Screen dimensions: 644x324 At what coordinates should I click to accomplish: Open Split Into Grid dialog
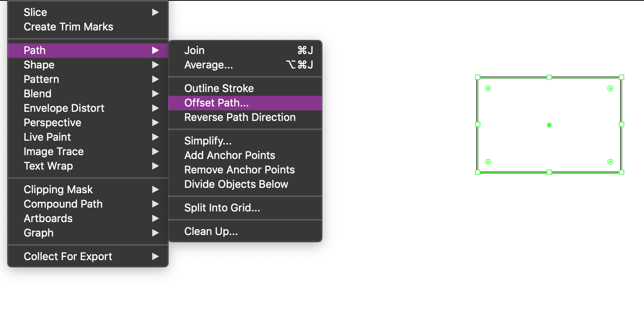click(245, 208)
